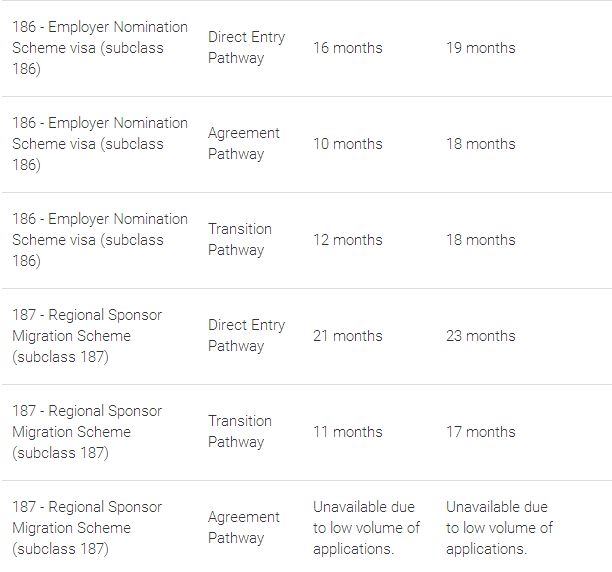The height and width of the screenshot is (572, 612).
Task: Click the "11 months" cell
Action: (348, 432)
